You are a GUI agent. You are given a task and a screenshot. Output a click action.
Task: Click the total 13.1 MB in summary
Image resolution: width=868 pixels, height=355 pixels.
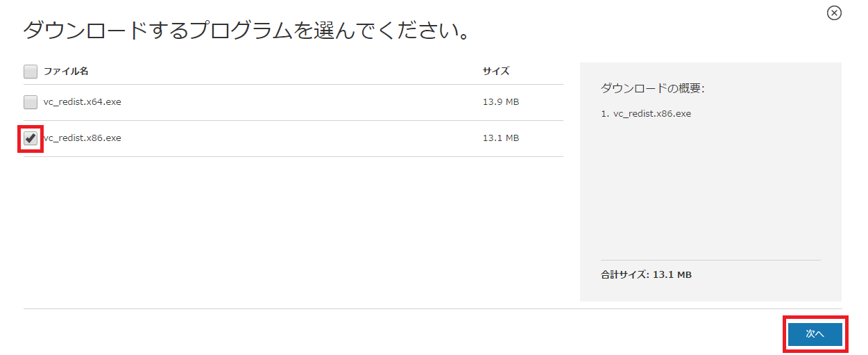click(x=672, y=274)
